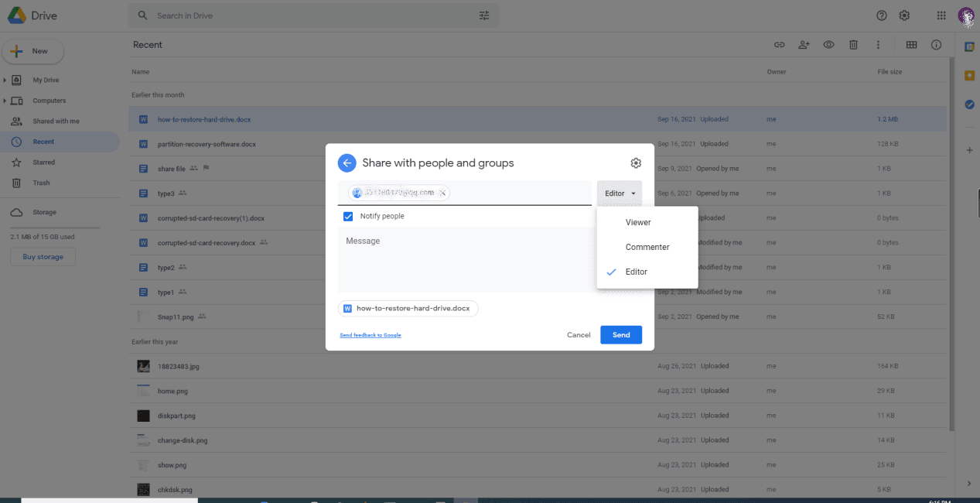Expand the My Drive tree
The image size is (980, 503).
click(5, 80)
